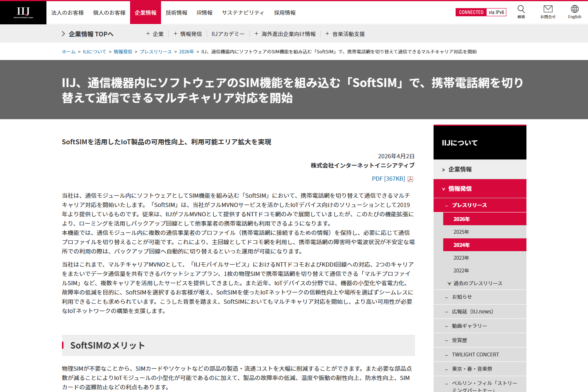Click the ホーム breadcrumb link
The width and height of the screenshot is (588, 392).
(69, 51)
